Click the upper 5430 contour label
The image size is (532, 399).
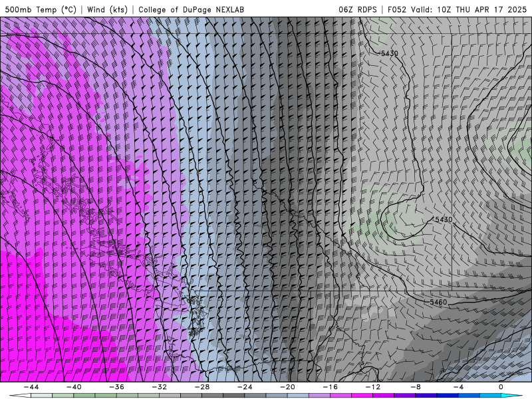(389, 53)
